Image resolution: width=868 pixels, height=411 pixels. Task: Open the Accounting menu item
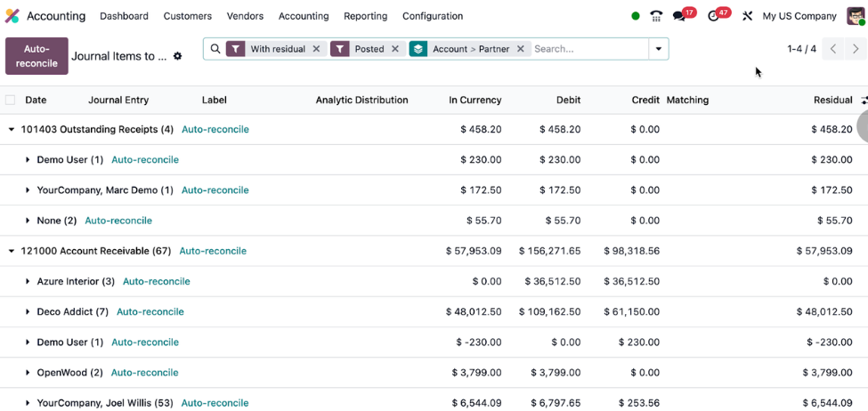point(304,16)
